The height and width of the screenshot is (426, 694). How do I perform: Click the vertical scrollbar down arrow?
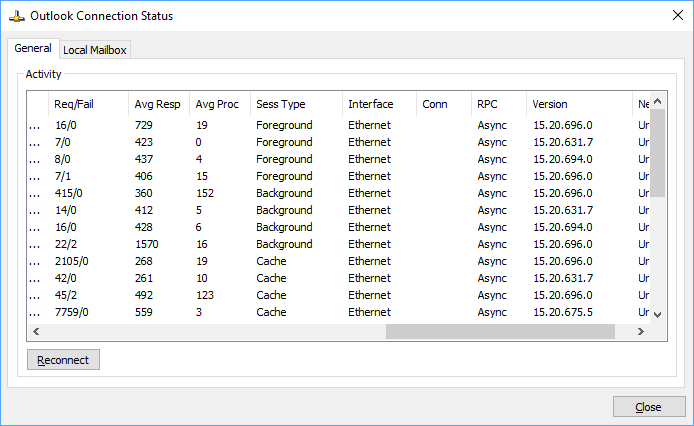click(x=657, y=315)
